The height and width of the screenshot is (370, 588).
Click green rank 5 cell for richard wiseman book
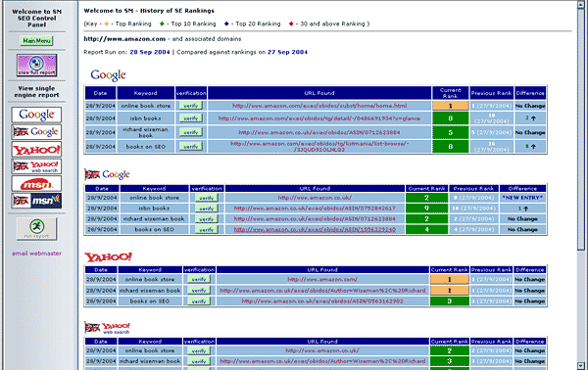click(451, 132)
